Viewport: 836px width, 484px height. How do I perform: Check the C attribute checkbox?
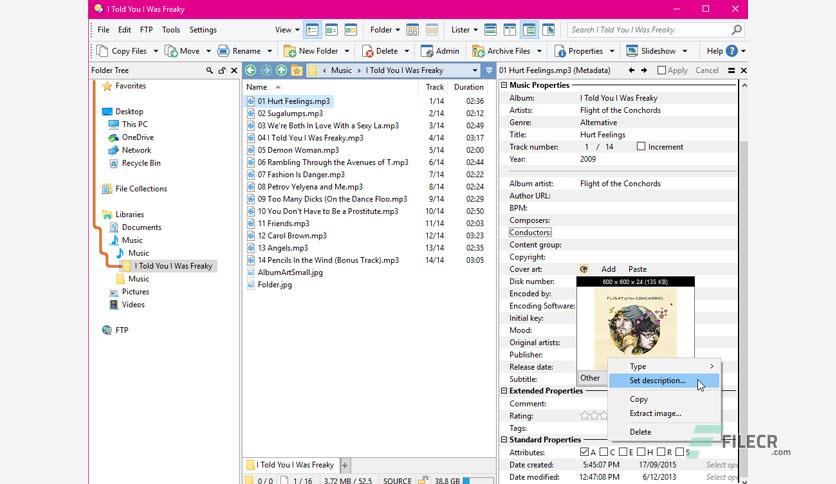pyautogui.click(x=604, y=452)
